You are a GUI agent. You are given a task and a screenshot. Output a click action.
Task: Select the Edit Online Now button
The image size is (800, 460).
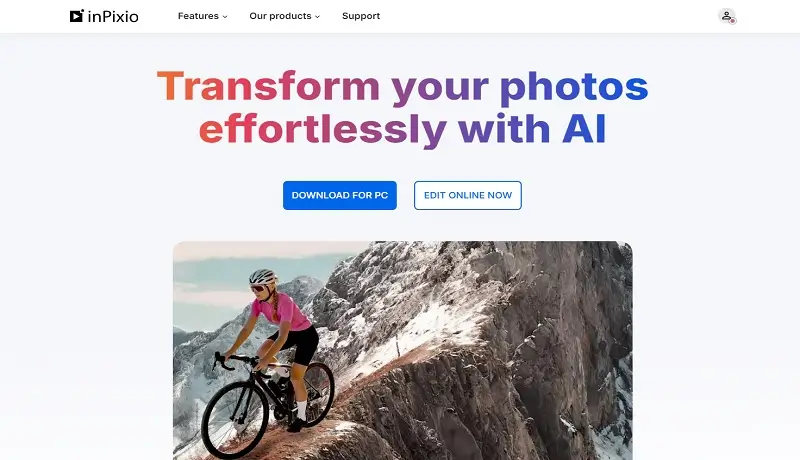468,195
